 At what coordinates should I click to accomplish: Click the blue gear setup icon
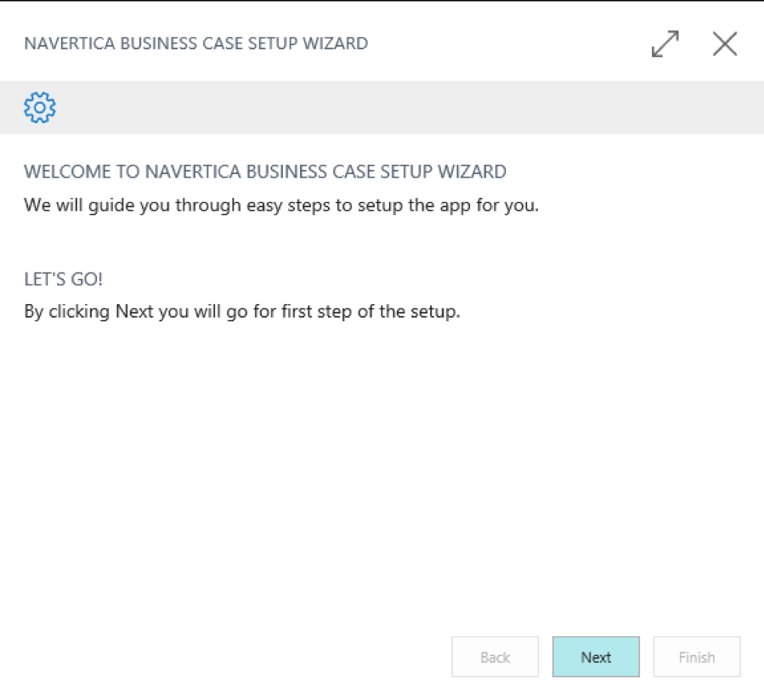click(40, 107)
